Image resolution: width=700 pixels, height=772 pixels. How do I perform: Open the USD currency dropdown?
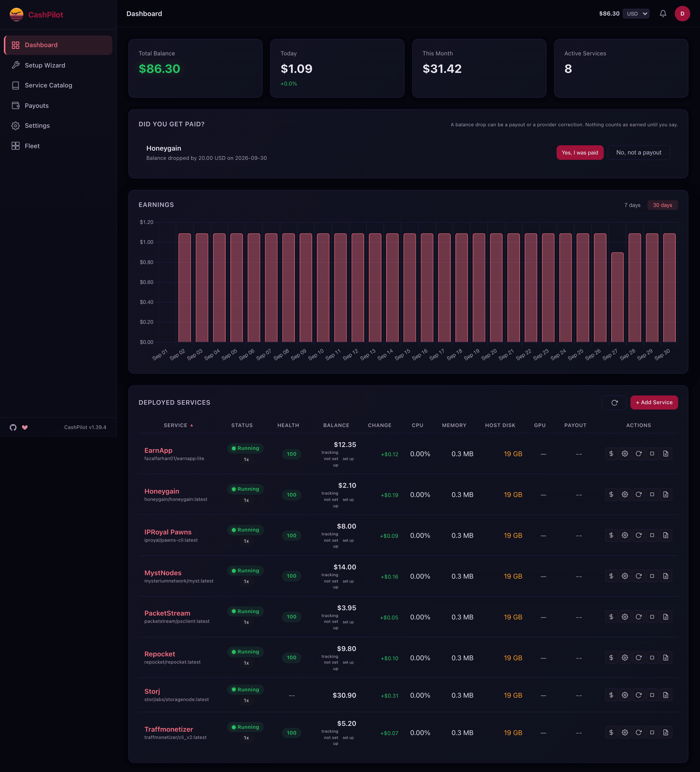click(636, 14)
